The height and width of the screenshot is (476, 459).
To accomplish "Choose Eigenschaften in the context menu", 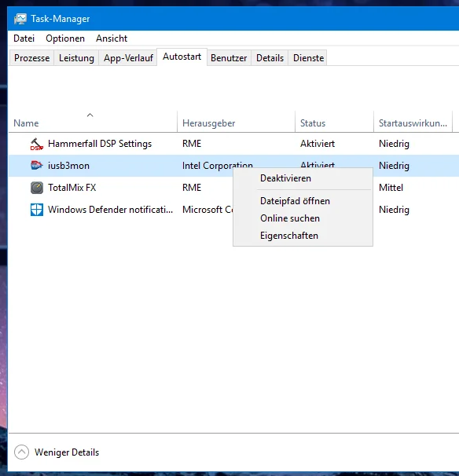I will coord(303,236).
